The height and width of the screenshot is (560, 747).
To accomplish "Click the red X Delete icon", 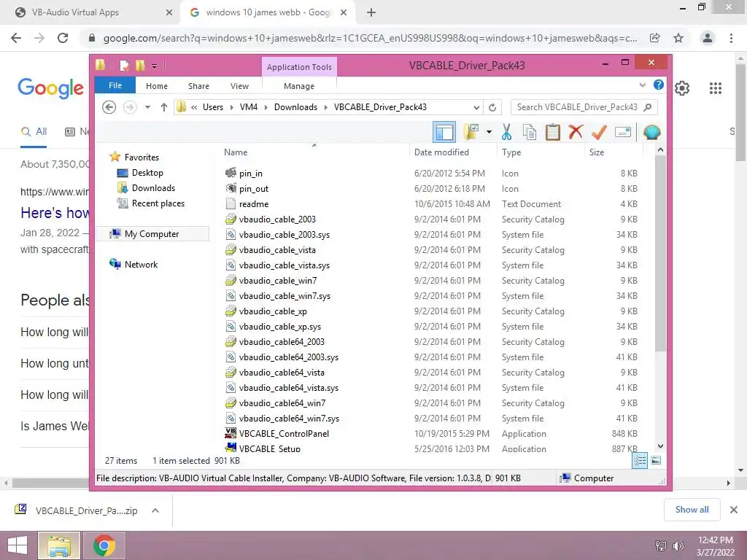I will pos(576,132).
